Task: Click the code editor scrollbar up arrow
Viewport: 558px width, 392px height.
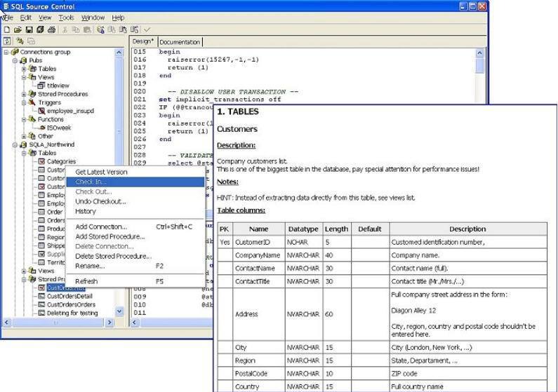Action: [x=480, y=53]
